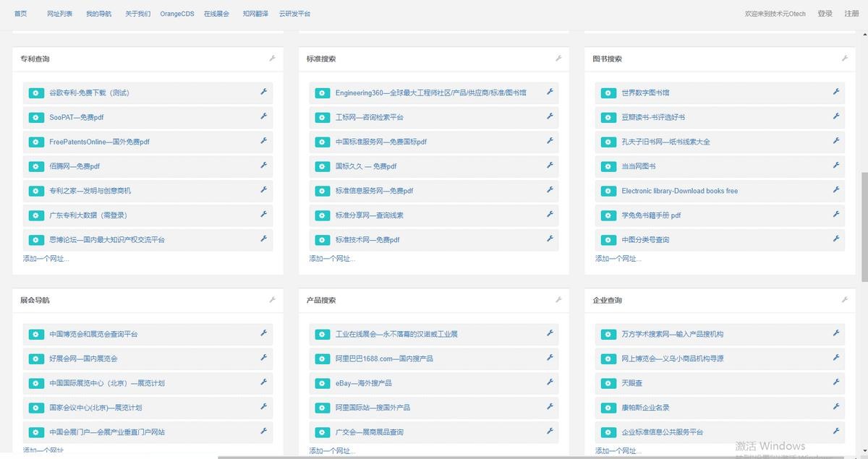Click 添加一个网址 under 标准搜索 list
The width and height of the screenshot is (868, 459).
[332, 259]
